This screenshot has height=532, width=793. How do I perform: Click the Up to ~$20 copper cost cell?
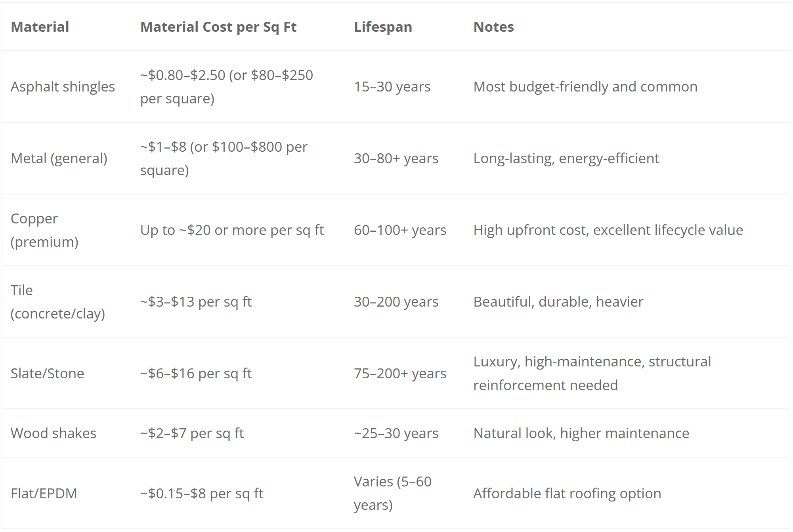[x=232, y=230]
